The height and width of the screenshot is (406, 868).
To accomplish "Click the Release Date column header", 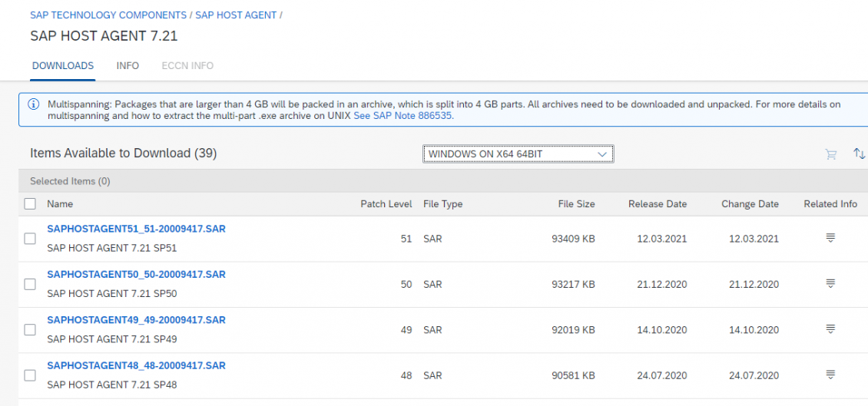I will click(658, 204).
